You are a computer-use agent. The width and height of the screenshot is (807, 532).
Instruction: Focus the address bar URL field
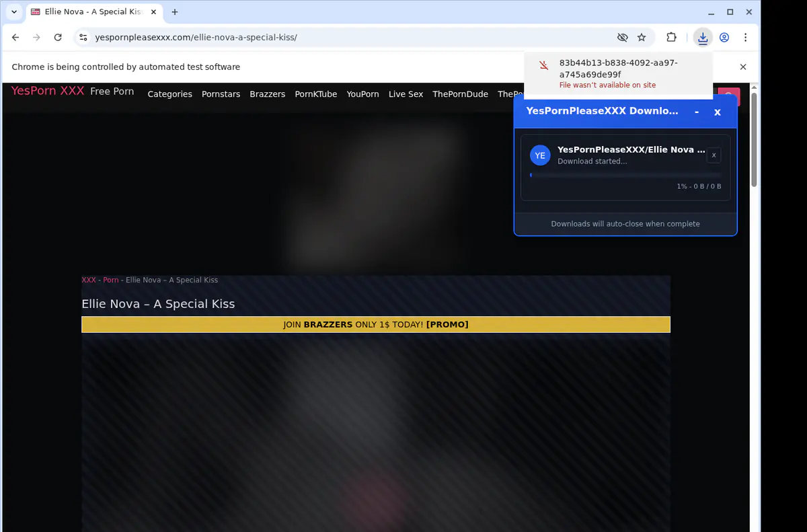(x=350, y=38)
